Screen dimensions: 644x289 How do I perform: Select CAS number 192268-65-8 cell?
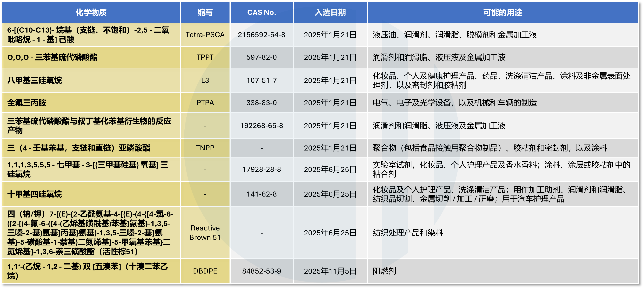click(262, 126)
